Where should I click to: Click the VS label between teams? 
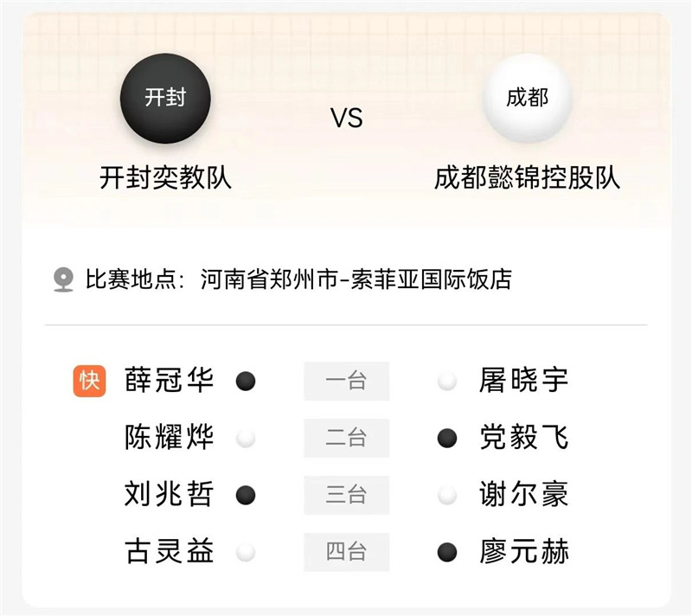pos(346,119)
